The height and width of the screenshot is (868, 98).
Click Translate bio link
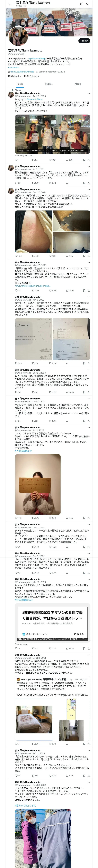[x=14, y=67]
